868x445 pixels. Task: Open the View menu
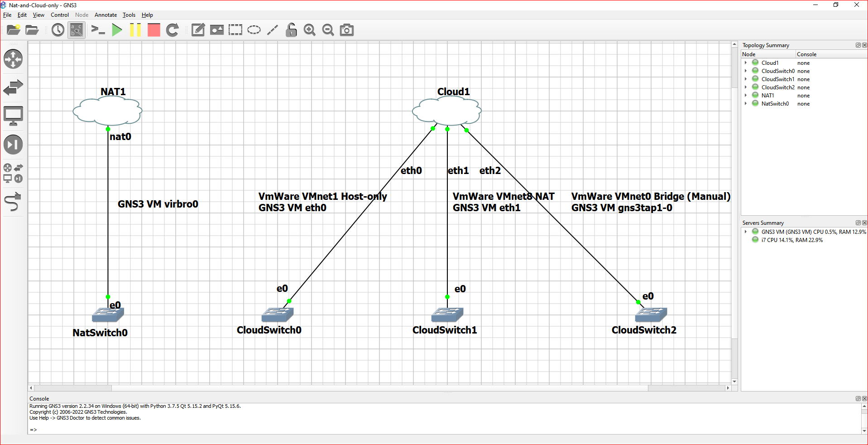[38, 15]
